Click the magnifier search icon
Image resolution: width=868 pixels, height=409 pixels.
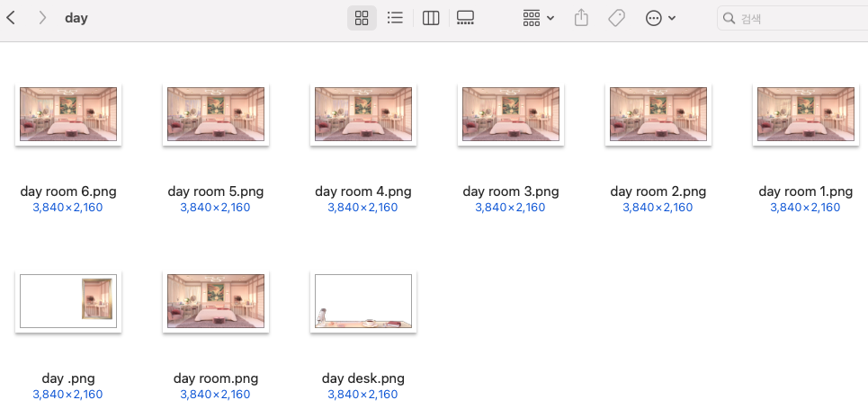click(x=729, y=18)
